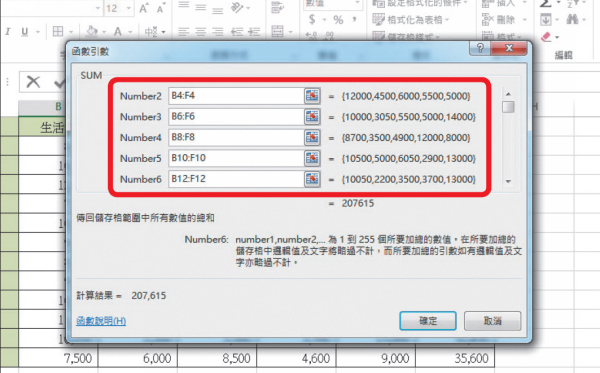
Task: Apply font color A icon
Action: pos(117,31)
